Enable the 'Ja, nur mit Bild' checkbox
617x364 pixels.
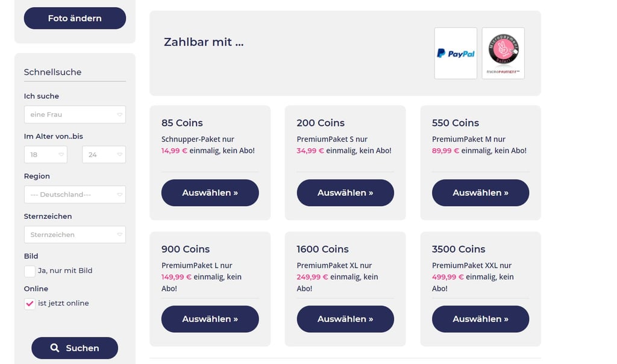[30, 271]
